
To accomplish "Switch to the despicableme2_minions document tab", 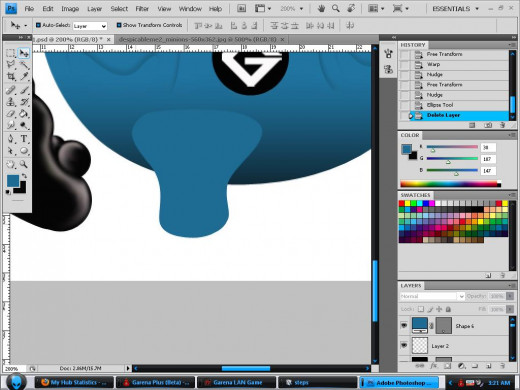I will [198, 39].
